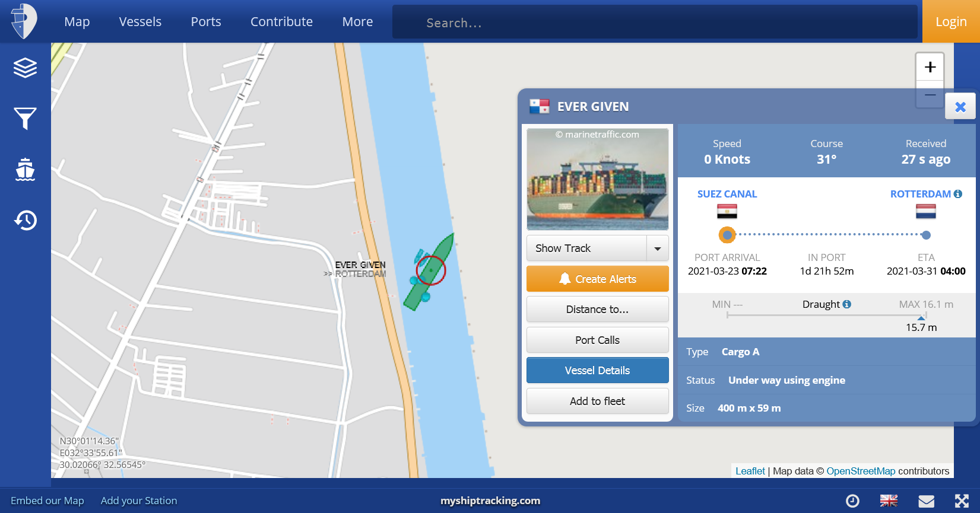Viewport: 980px width, 513px height.
Task: Open Distance to... tool
Action: pyautogui.click(x=598, y=310)
